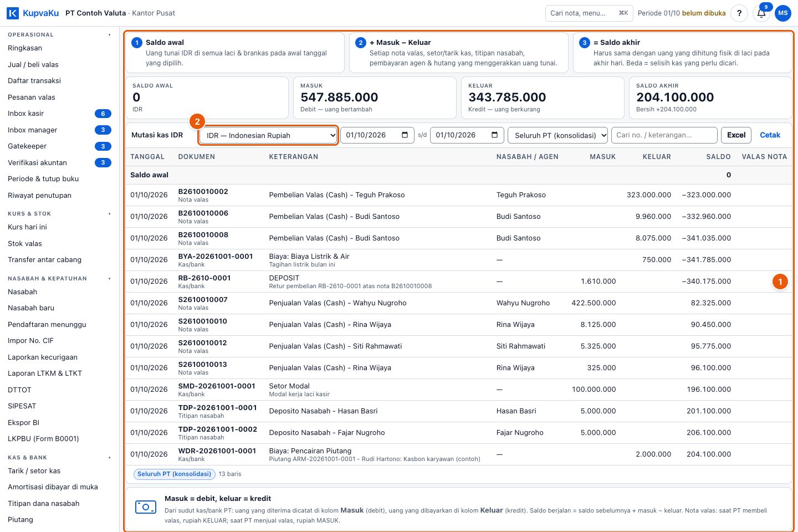The height and width of the screenshot is (532, 798).
Task: Open the MS user avatar menu
Action: pyautogui.click(x=783, y=13)
